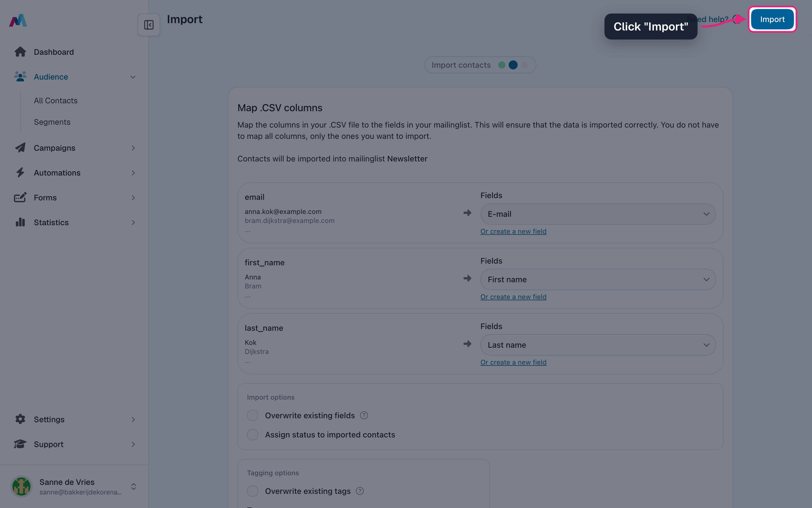This screenshot has height=508, width=812.
Task: Click Or create a new field under First name
Action: pyautogui.click(x=513, y=297)
